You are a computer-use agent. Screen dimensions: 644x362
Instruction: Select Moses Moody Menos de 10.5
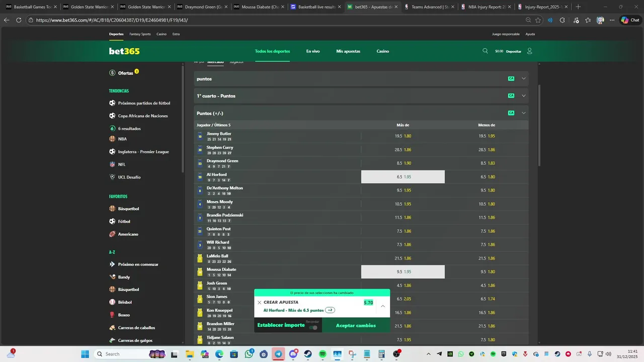[487, 204]
